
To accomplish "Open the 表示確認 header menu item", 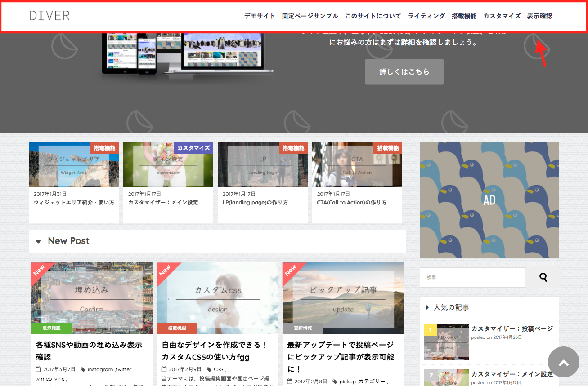I will pyautogui.click(x=539, y=16).
